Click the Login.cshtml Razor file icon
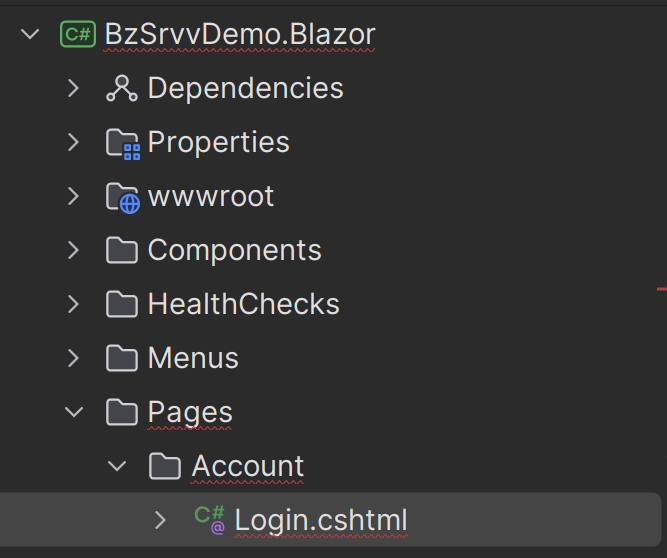The image size is (667, 558). click(210, 519)
